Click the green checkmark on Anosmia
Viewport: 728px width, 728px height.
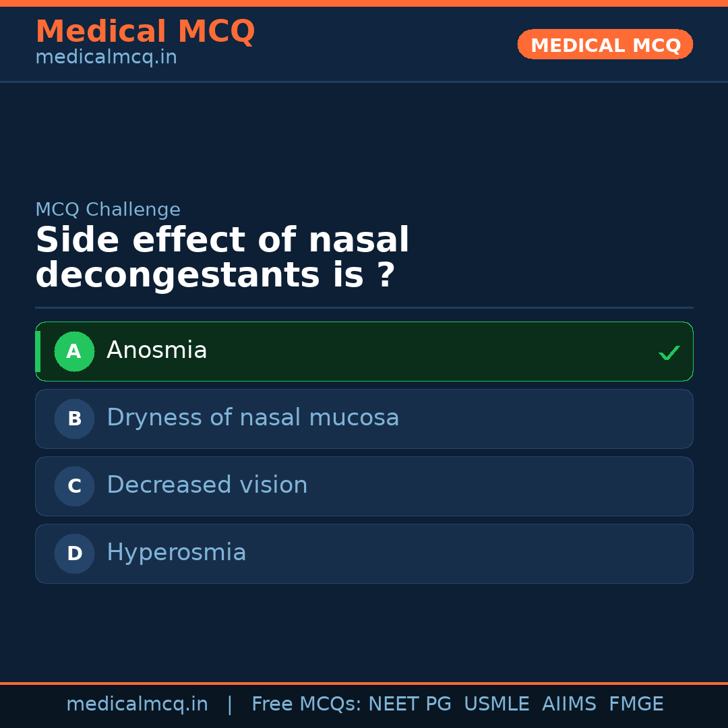pos(669,353)
